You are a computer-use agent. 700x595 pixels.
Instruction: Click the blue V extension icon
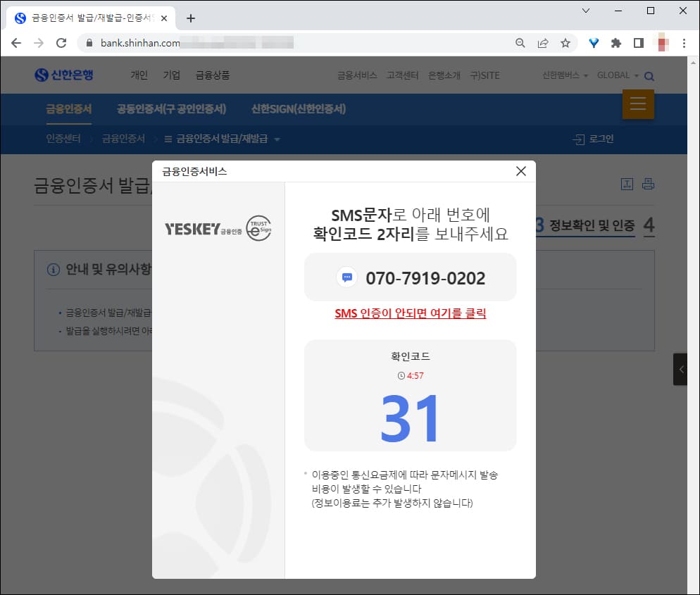pos(593,43)
